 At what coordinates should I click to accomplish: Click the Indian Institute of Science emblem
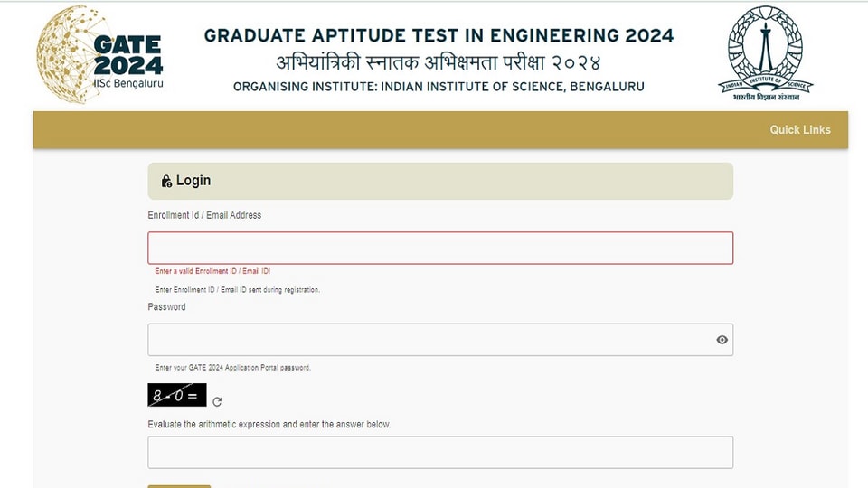(766, 53)
